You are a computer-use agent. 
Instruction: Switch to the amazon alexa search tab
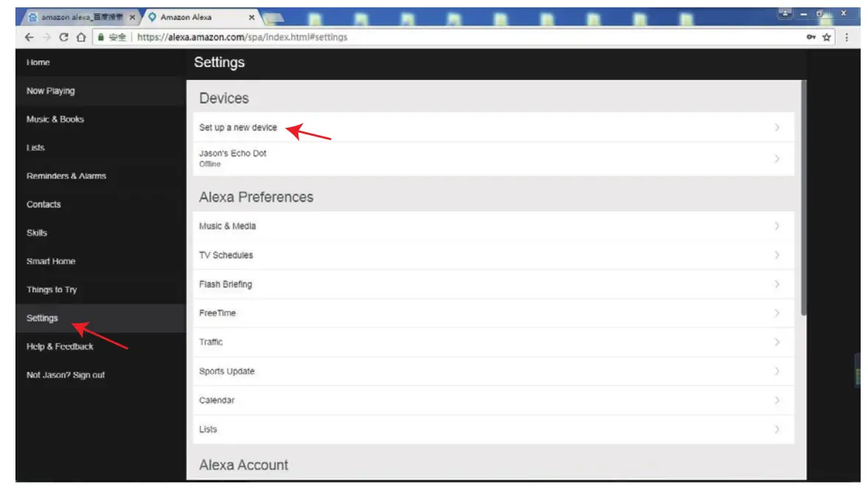pos(82,17)
